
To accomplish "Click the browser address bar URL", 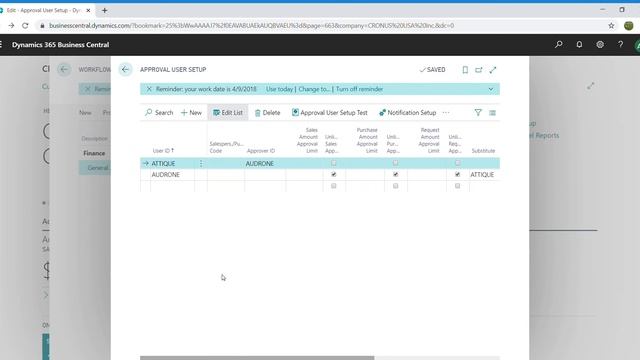I will tap(251, 25).
